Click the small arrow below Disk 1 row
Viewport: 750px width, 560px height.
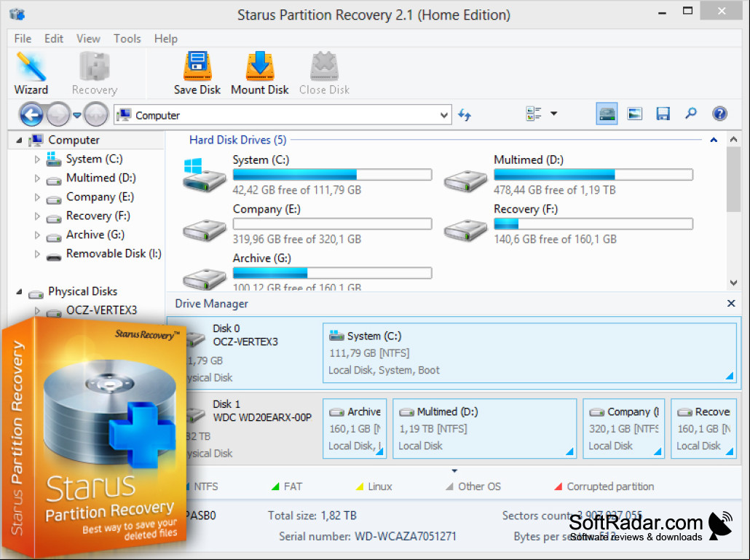(454, 471)
